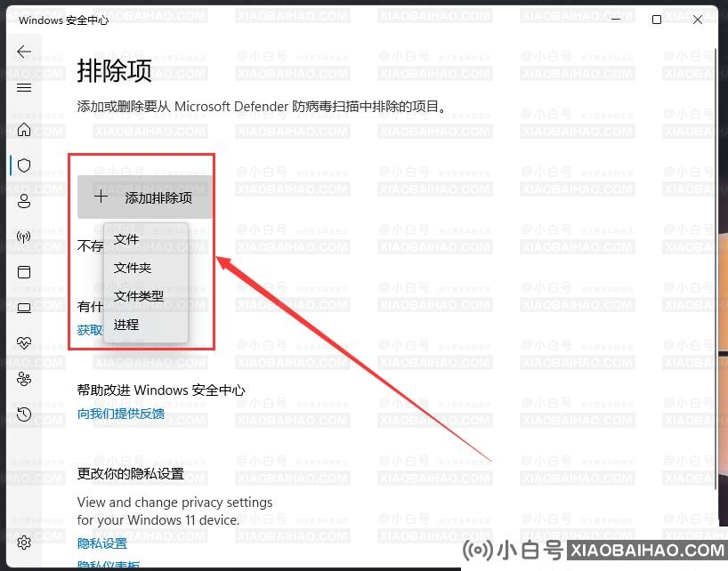Click the 排除项 page heading
The width and height of the screenshot is (728, 571).
(x=114, y=71)
